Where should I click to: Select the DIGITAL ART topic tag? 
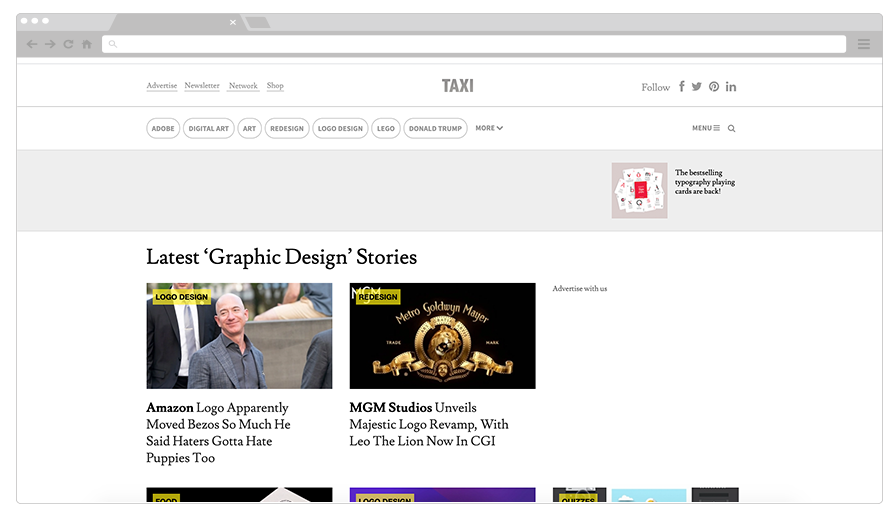click(x=209, y=129)
